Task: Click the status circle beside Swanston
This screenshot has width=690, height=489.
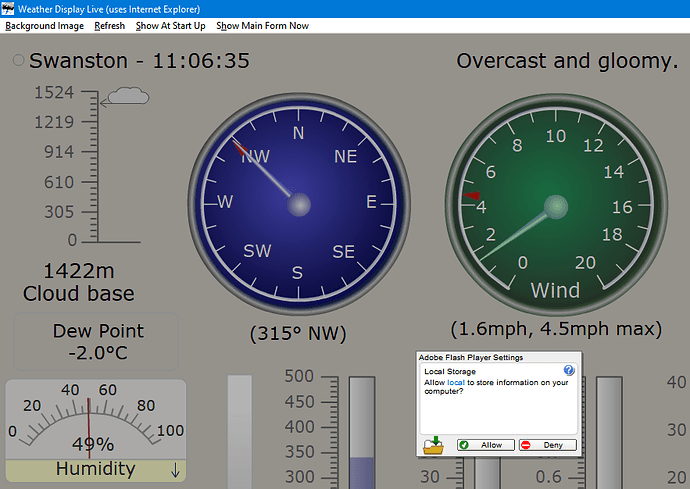Action: point(18,60)
